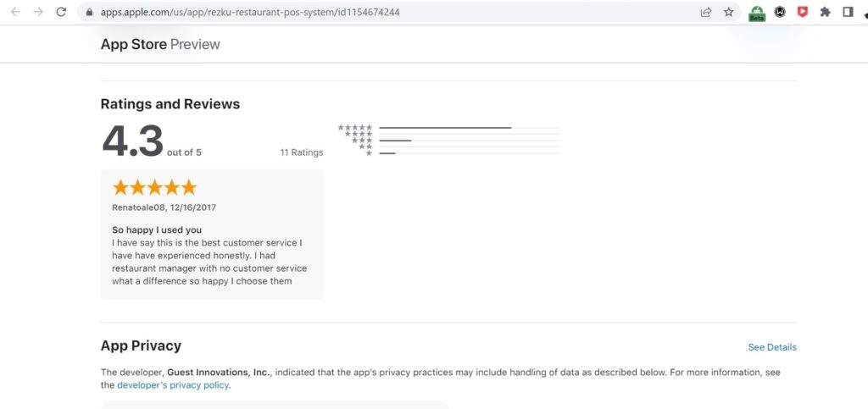Click the browser forward arrow
This screenshot has width=868, height=409.
click(38, 12)
